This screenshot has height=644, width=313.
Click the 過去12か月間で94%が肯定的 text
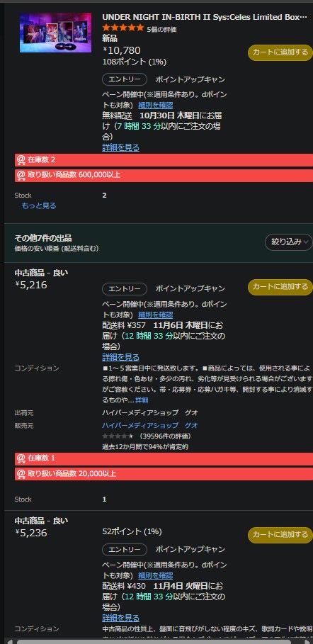[145, 446]
